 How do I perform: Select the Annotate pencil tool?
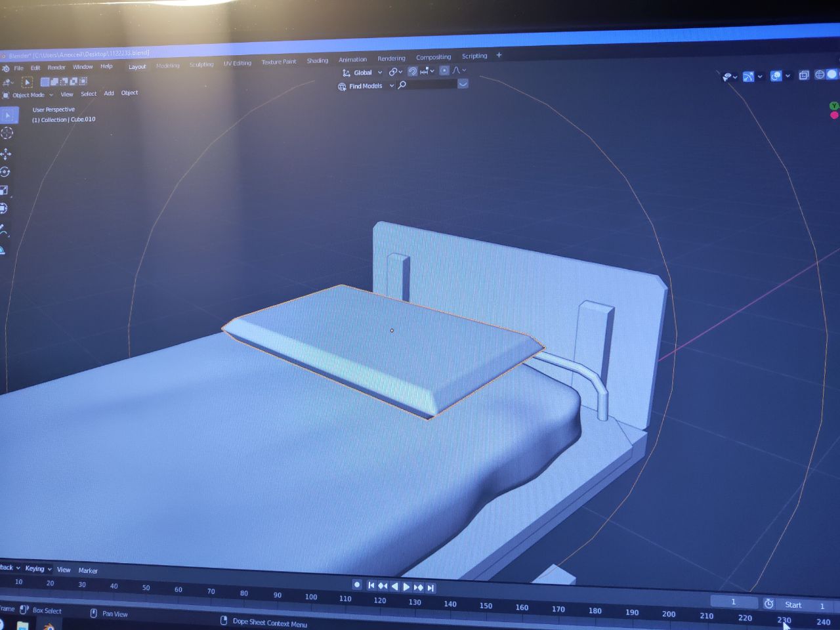(x=3, y=231)
